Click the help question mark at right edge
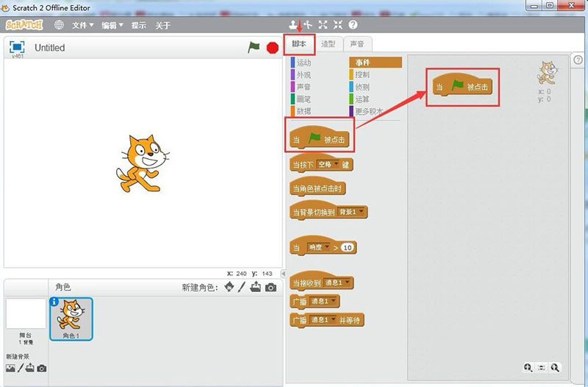Image resolution: width=588 pixels, height=387 pixels. click(578, 60)
